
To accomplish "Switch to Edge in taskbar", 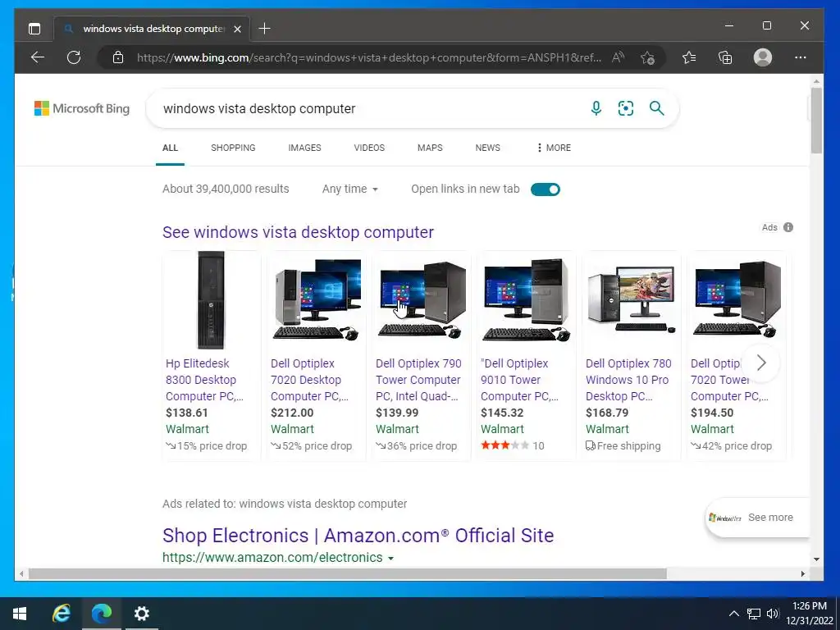I will (x=101, y=614).
